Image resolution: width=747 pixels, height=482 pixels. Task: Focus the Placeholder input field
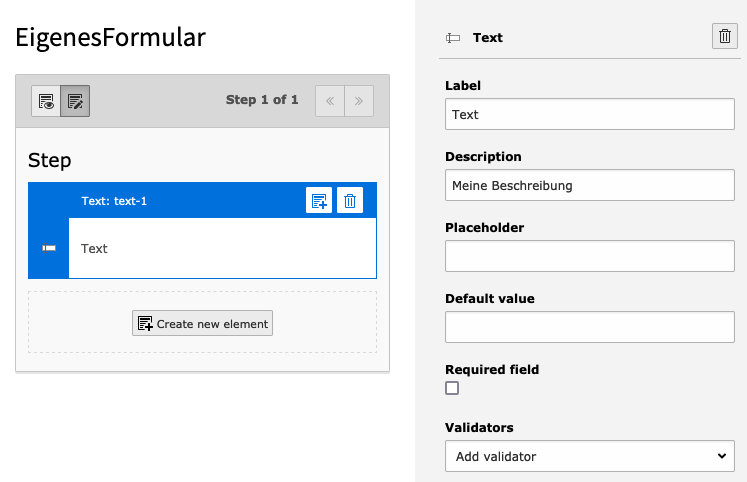click(590, 256)
